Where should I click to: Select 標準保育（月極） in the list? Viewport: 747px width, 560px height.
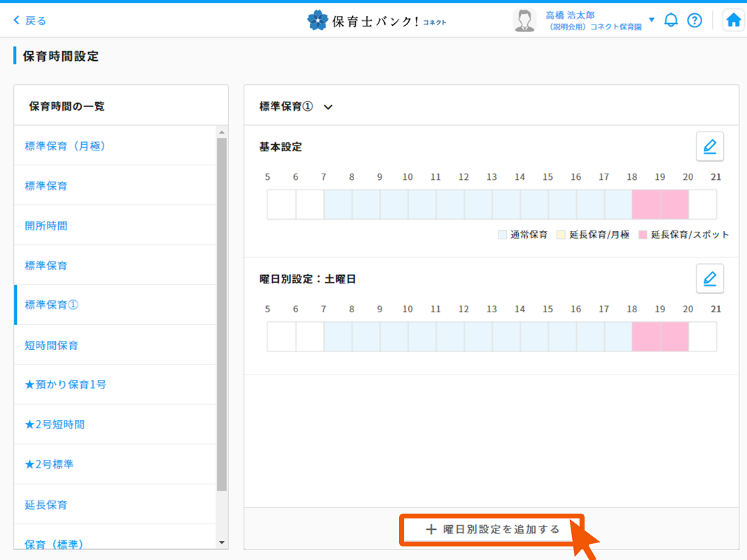(x=65, y=146)
